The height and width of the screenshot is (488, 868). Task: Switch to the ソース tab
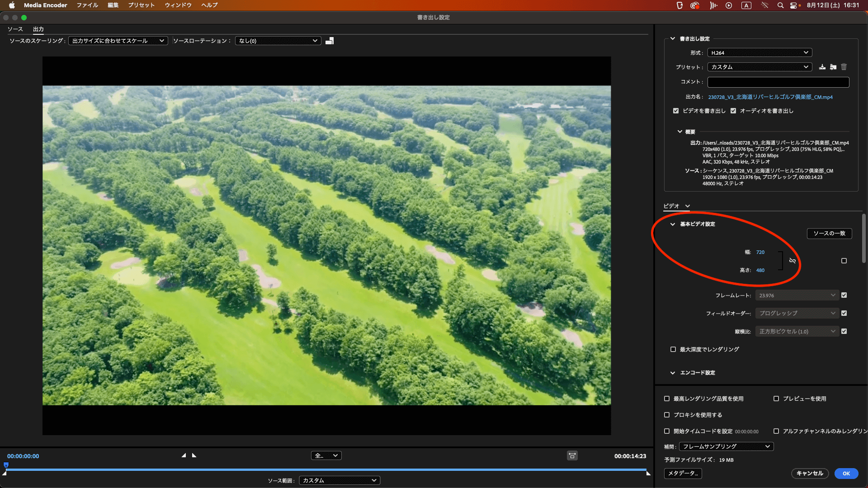pos(15,29)
